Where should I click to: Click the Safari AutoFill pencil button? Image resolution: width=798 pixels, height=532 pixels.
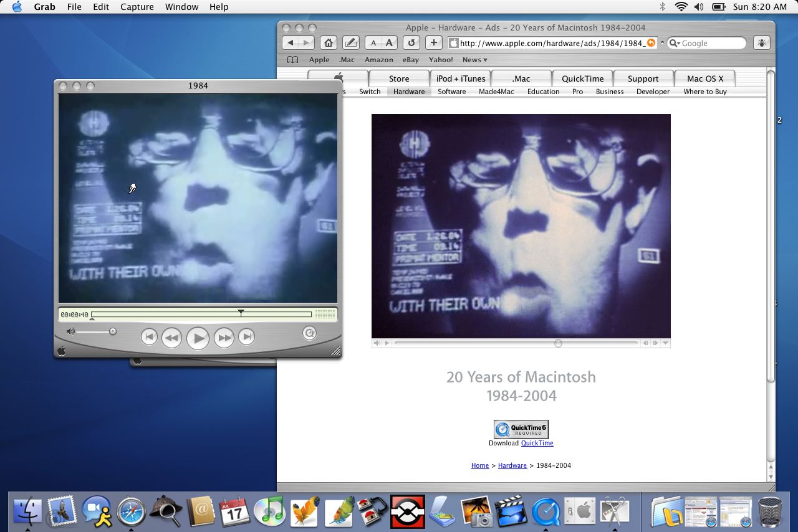350,43
